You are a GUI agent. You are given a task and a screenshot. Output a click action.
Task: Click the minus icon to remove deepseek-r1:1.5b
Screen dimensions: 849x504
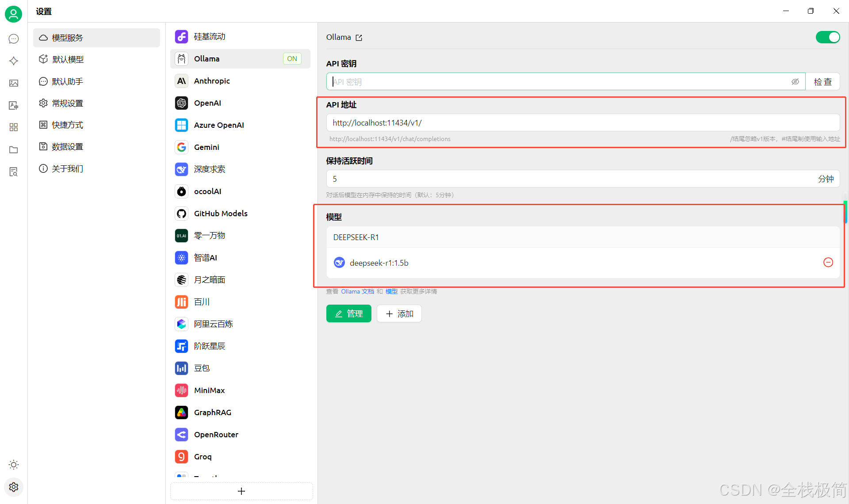pos(828,263)
